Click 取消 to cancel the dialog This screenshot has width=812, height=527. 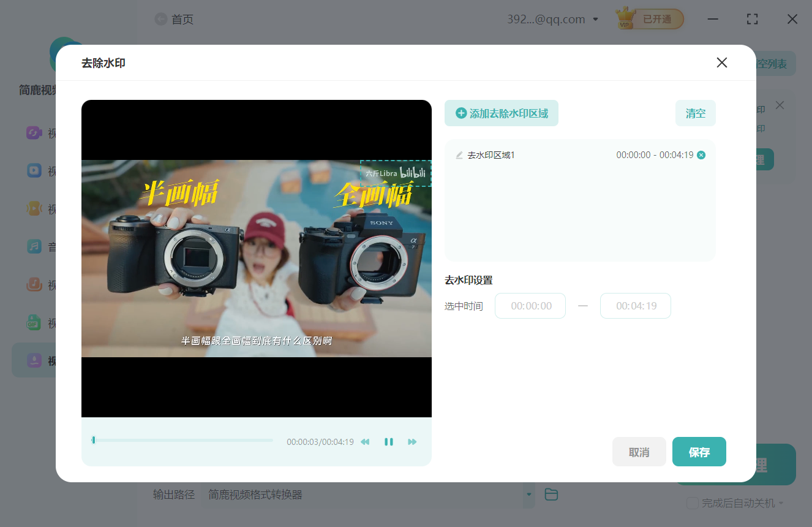coord(639,452)
